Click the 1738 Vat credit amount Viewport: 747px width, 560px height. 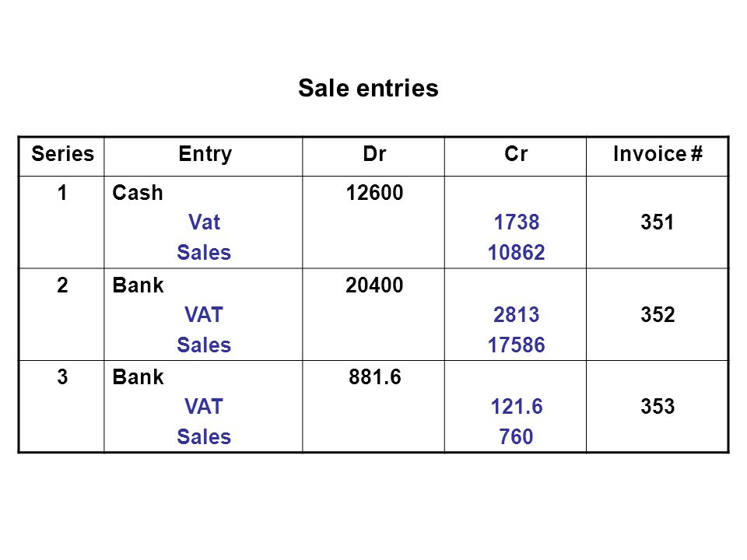(x=517, y=222)
